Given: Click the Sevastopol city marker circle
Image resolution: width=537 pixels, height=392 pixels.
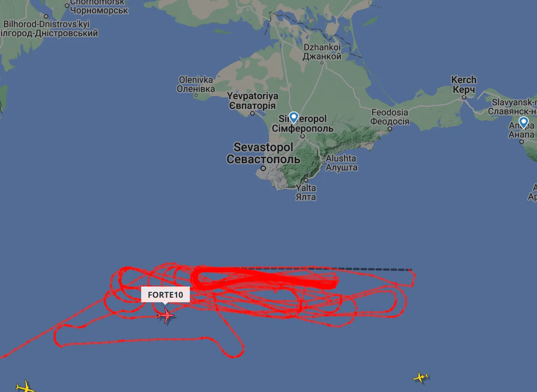Looking at the screenshot, I should (263, 168).
